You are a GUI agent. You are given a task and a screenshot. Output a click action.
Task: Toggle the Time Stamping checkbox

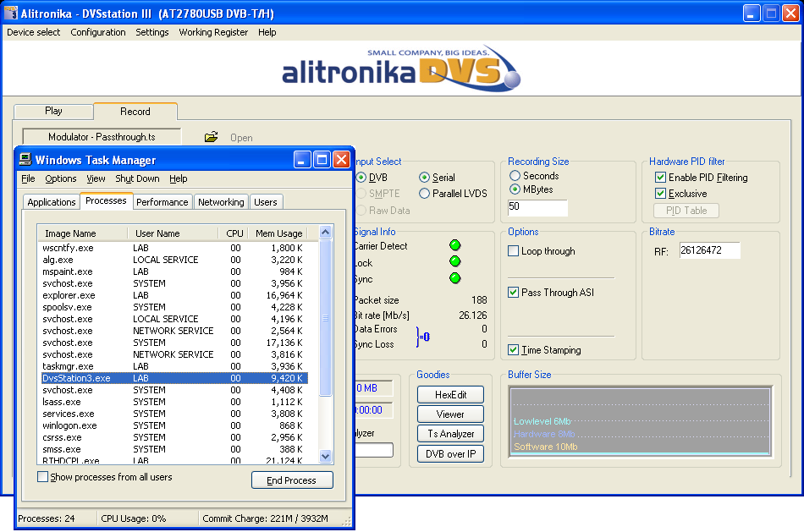click(x=513, y=350)
